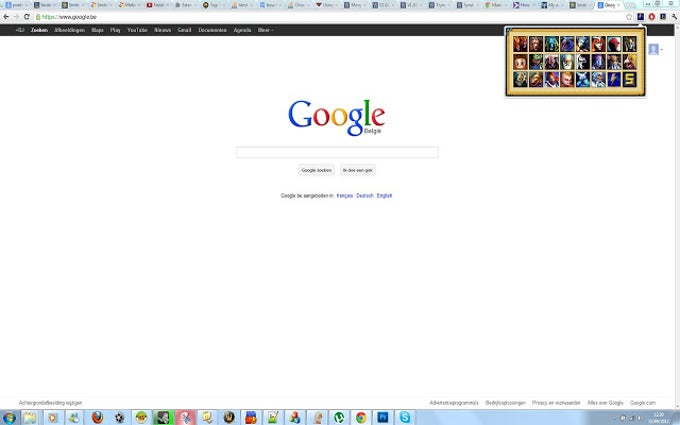Click the red circular extension icon in toolbar
Viewport: 680px width, 425px height.
coord(651,17)
